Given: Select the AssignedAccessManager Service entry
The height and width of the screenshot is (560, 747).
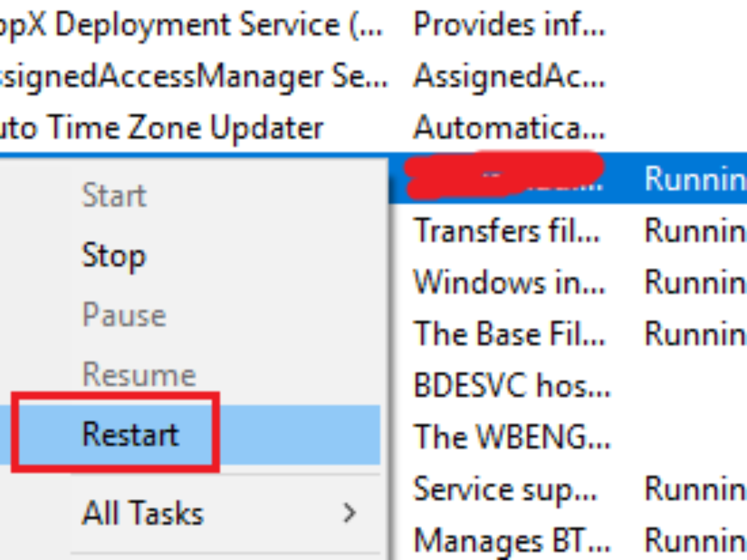Looking at the screenshot, I should [x=193, y=77].
